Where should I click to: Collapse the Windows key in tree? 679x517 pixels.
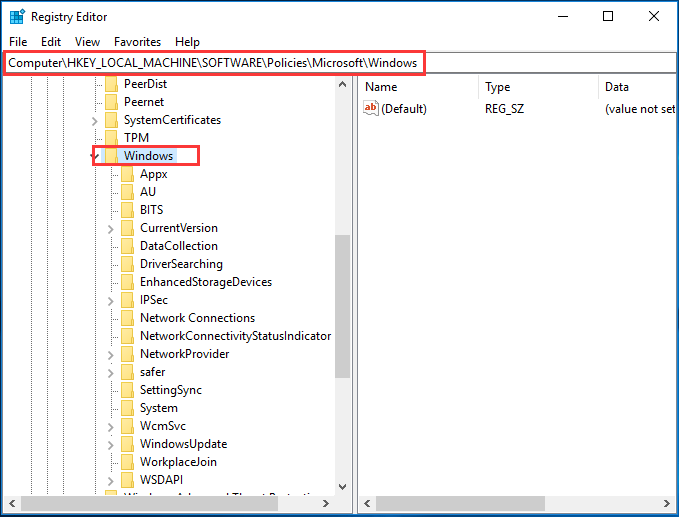point(95,156)
